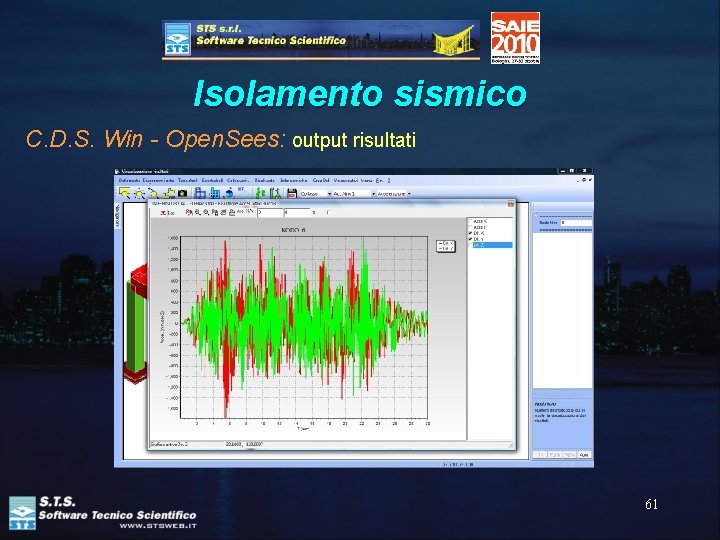Uncheck the Dt. Y series checkbox

click(x=470, y=239)
